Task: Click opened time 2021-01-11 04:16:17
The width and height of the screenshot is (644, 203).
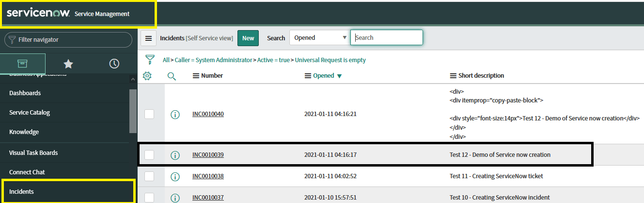Action: click(x=330, y=155)
